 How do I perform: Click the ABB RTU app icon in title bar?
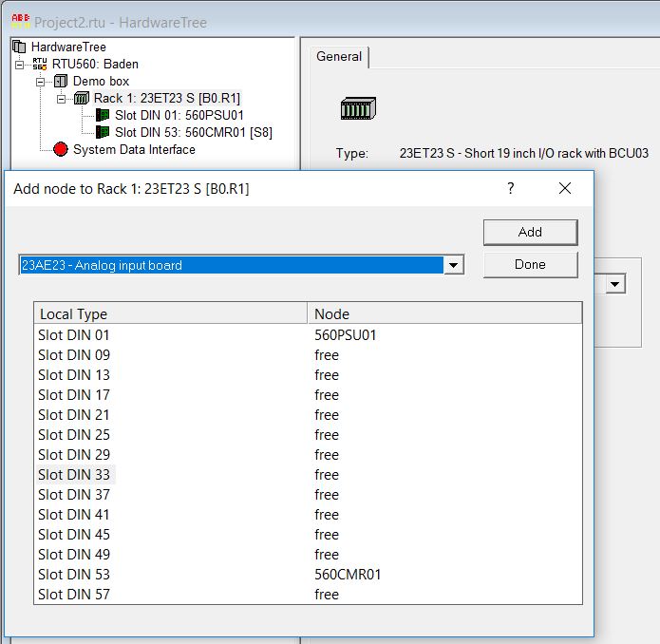[20, 21]
